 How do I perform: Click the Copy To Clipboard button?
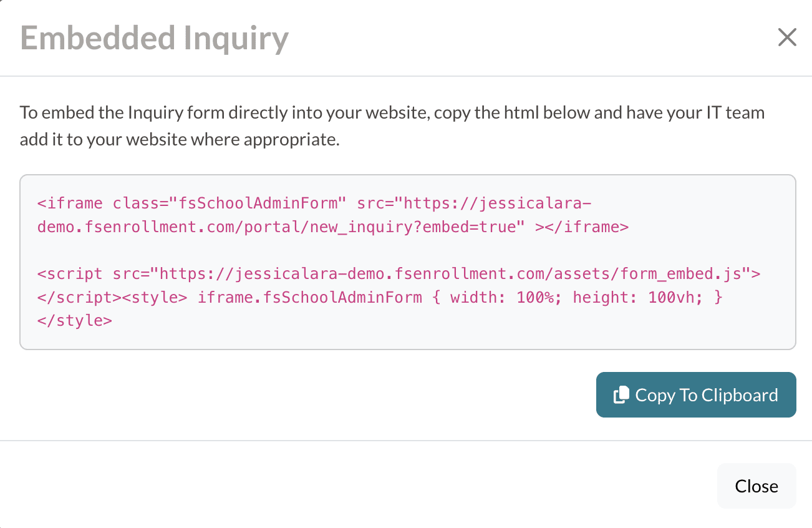click(696, 394)
